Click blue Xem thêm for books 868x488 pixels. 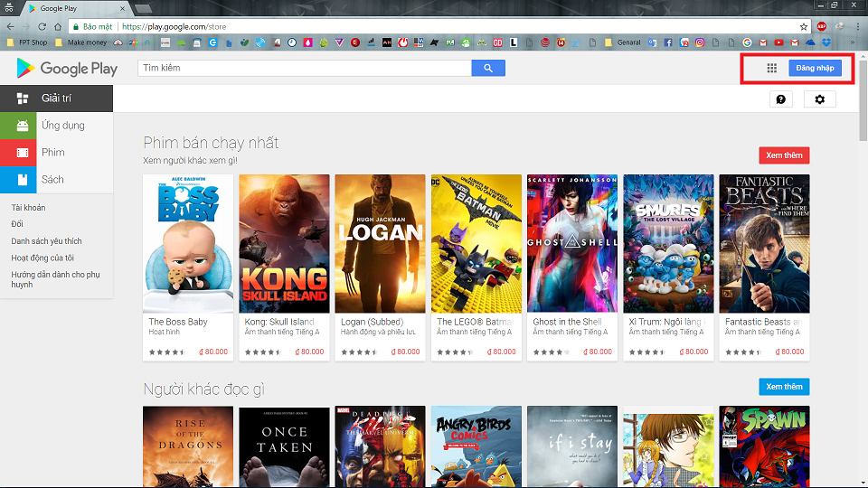784,387
